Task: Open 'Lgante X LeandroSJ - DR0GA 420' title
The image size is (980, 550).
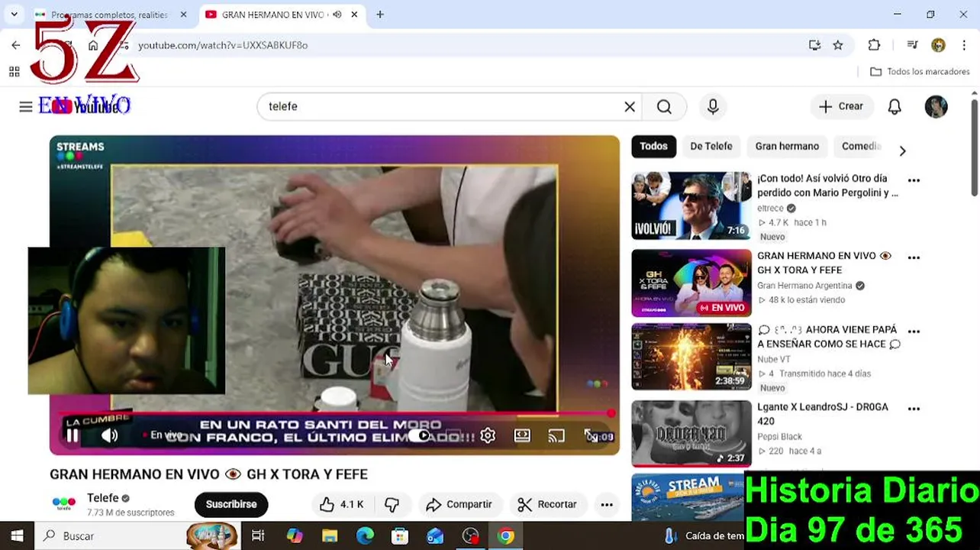Action: click(823, 414)
